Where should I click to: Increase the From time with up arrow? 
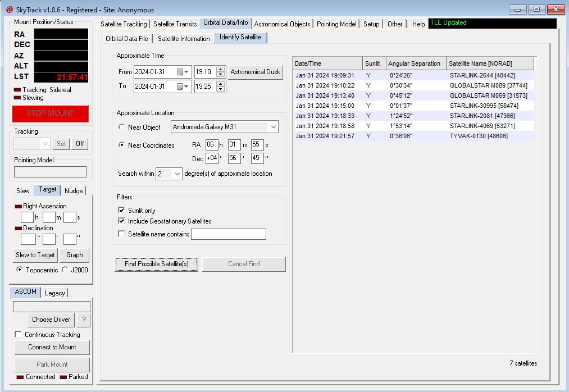[x=220, y=69]
